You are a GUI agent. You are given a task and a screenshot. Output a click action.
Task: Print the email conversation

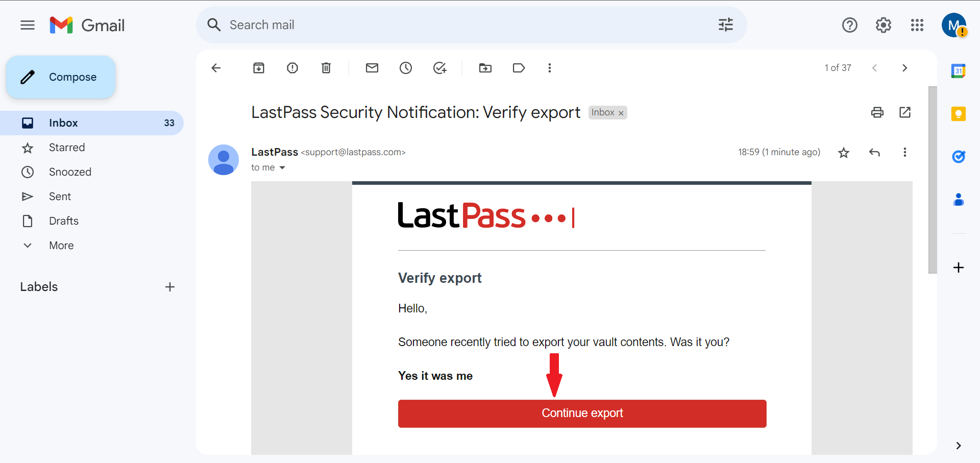coord(877,112)
